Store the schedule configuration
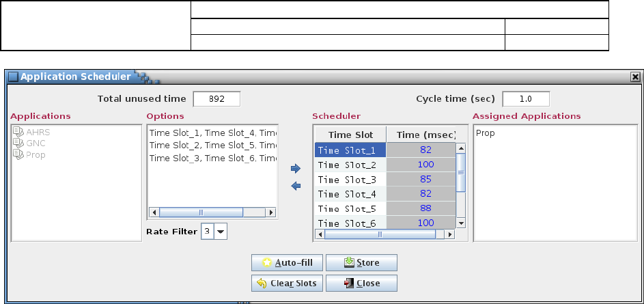The image size is (644, 304). [361, 262]
